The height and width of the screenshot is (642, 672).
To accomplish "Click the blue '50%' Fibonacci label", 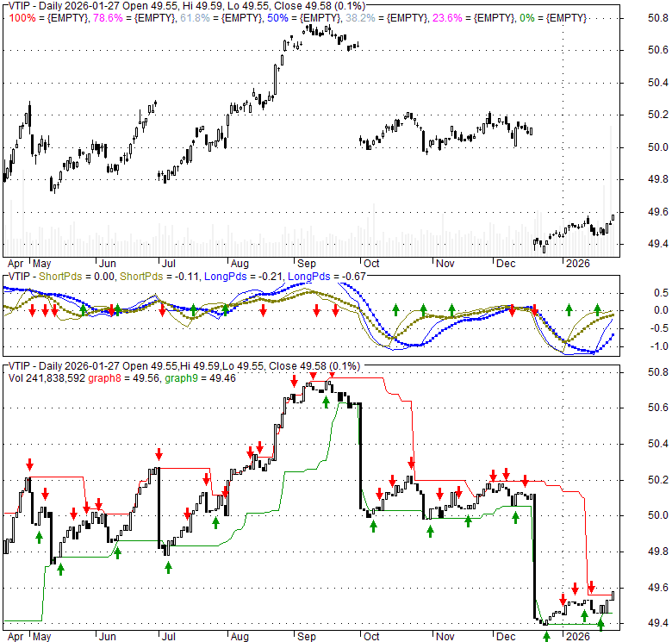I will [x=277, y=18].
